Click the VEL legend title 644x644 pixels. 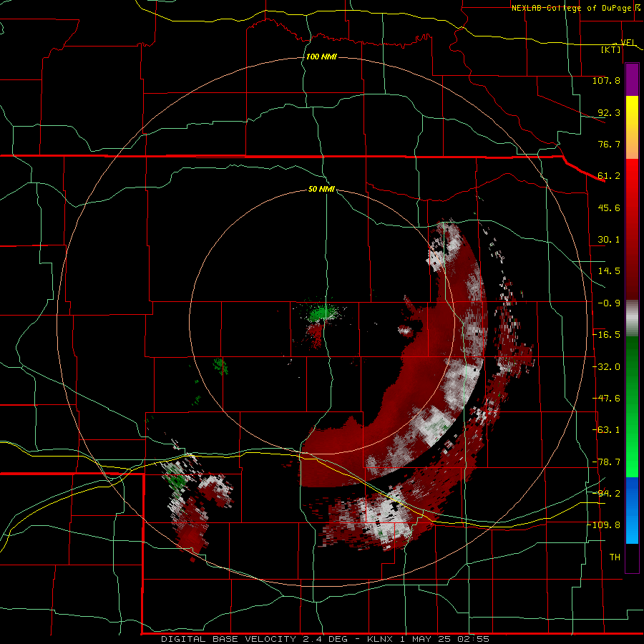(x=628, y=42)
